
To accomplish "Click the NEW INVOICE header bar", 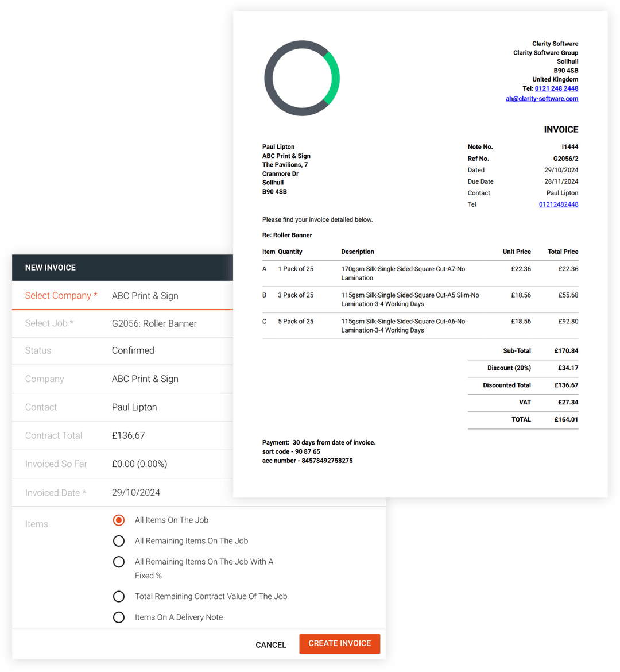I will tap(51, 267).
